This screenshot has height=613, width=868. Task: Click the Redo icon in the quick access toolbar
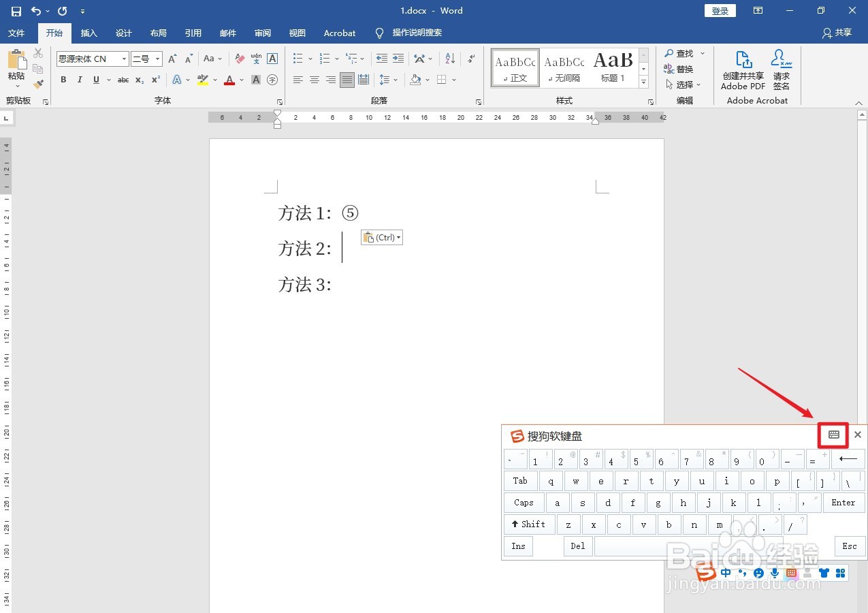pos(63,11)
